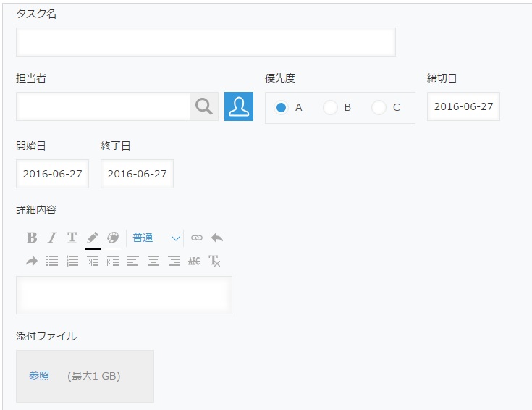Image resolution: width=532 pixels, height=410 pixels.
Task: Select priority C radio button
Action: 379,108
